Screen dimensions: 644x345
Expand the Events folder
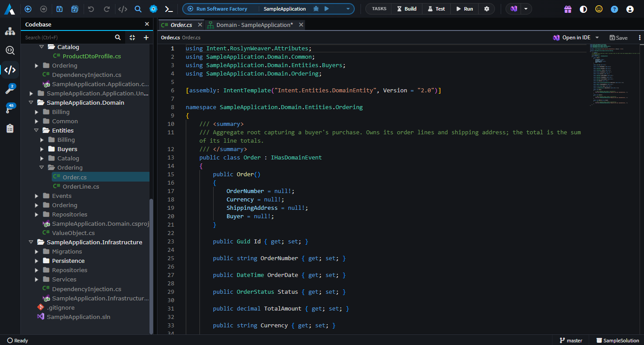[36, 196]
